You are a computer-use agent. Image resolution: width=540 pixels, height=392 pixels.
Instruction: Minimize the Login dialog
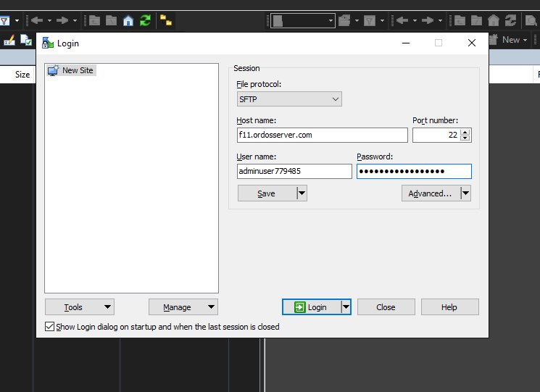click(406, 43)
